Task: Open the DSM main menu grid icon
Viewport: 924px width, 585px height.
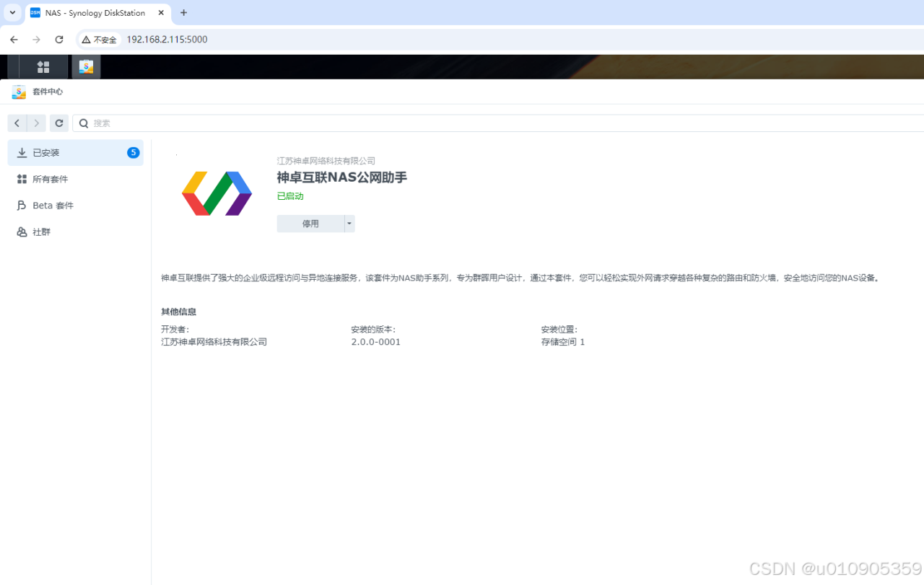Action: (43, 66)
